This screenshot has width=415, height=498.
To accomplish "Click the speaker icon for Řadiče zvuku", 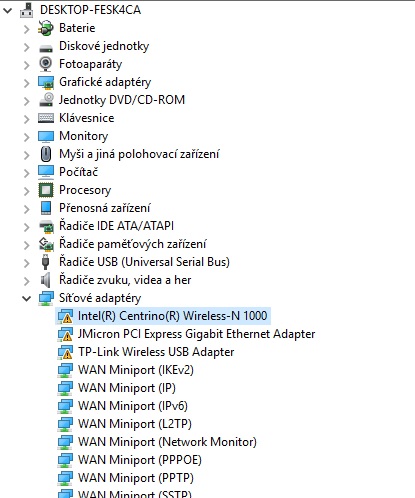I will [46, 280].
